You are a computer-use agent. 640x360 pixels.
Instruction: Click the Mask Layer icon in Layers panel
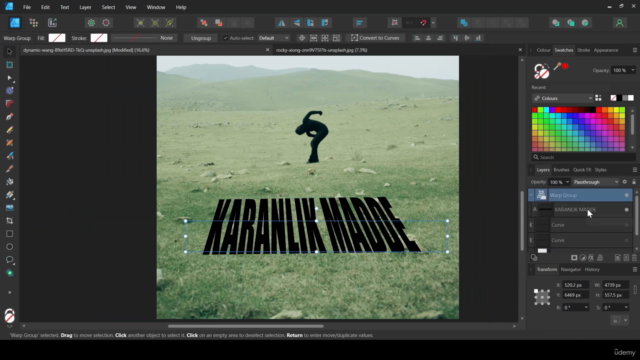pyautogui.click(x=574, y=258)
